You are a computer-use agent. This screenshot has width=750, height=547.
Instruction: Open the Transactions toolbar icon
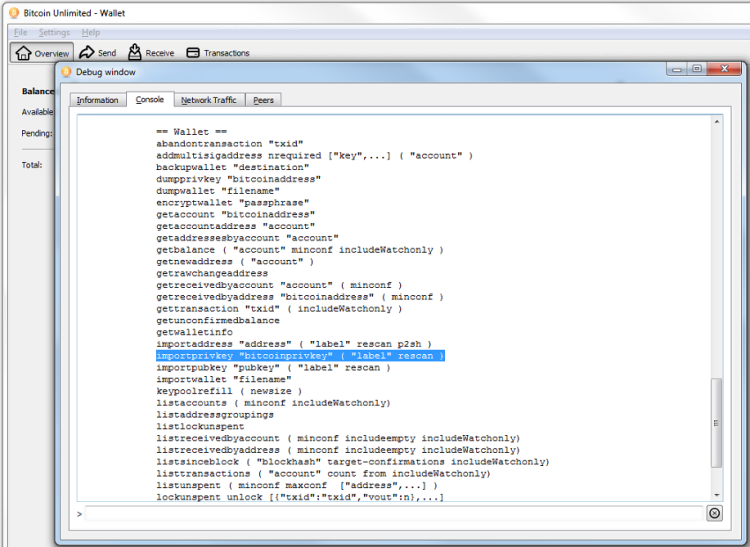pyautogui.click(x=193, y=53)
